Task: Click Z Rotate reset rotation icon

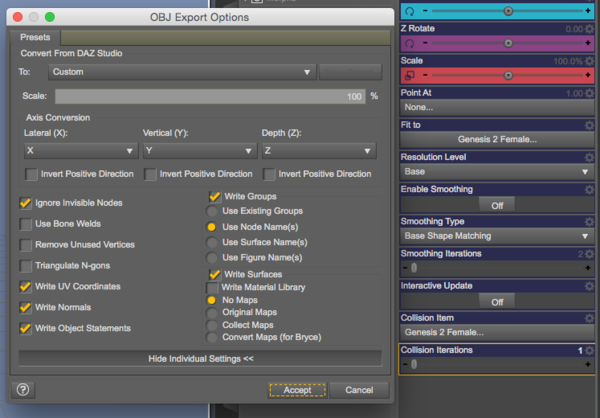Action: click(409, 43)
